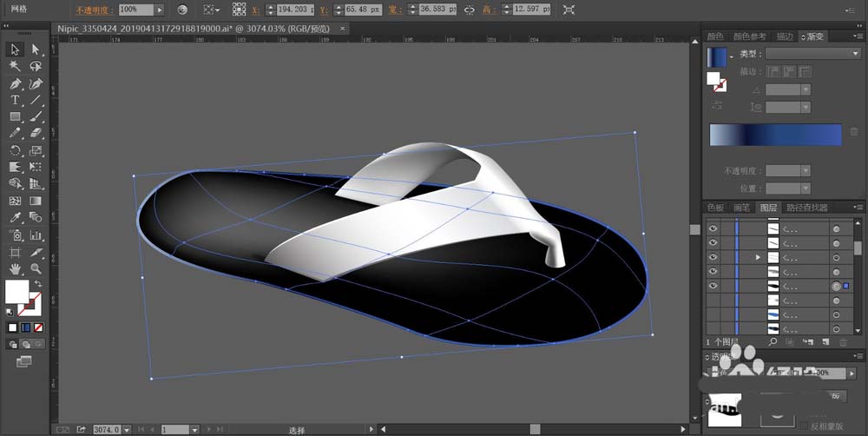Select the Type tool
The width and height of the screenshot is (868, 436).
[x=16, y=101]
